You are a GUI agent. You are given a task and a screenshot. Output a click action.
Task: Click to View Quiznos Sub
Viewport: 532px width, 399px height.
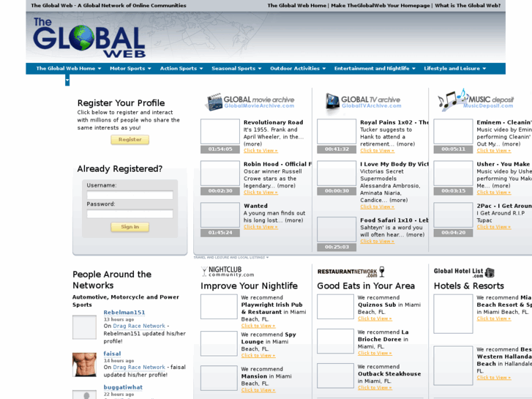[x=375, y=318]
